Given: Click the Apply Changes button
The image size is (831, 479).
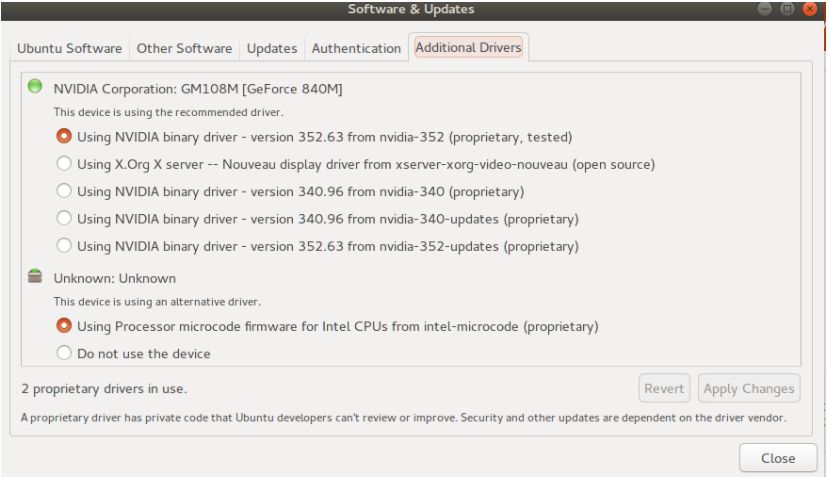Looking at the screenshot, I should [749, 388].
